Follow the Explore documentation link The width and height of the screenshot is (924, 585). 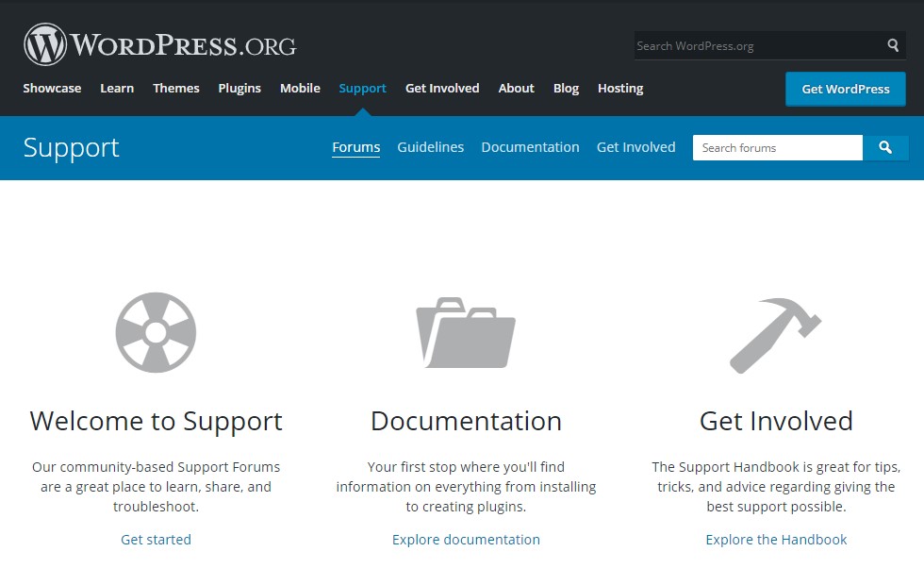point(466,540)
